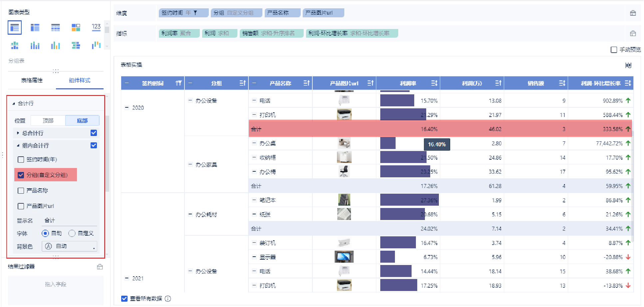644x307 pixels.
Task: Open the 组件样式 tab
Action: [x=80, y=80]
